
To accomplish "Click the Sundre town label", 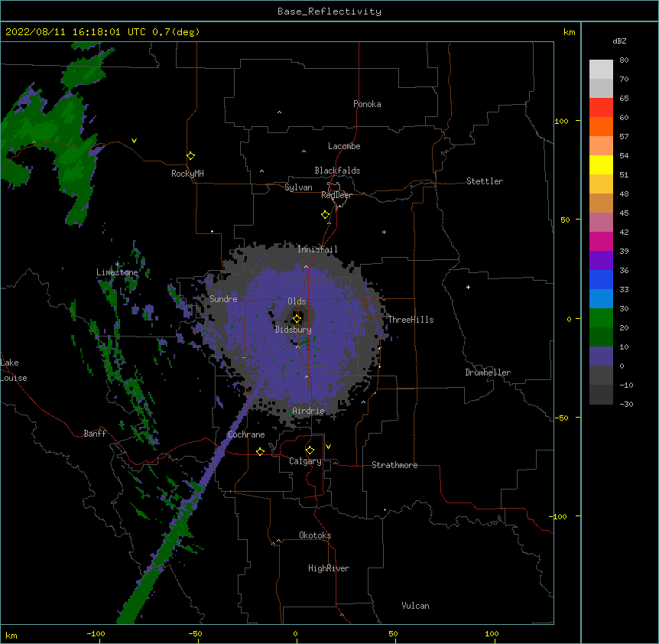I will 223,299.
